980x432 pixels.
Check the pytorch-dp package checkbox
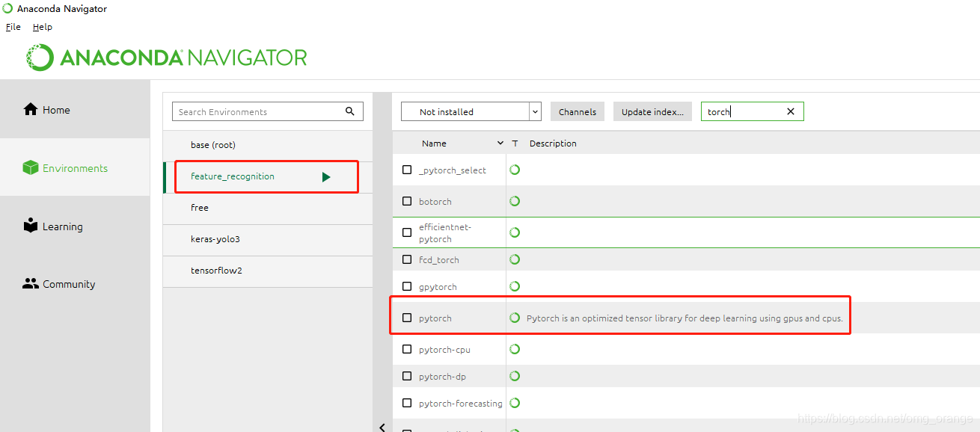407,376
